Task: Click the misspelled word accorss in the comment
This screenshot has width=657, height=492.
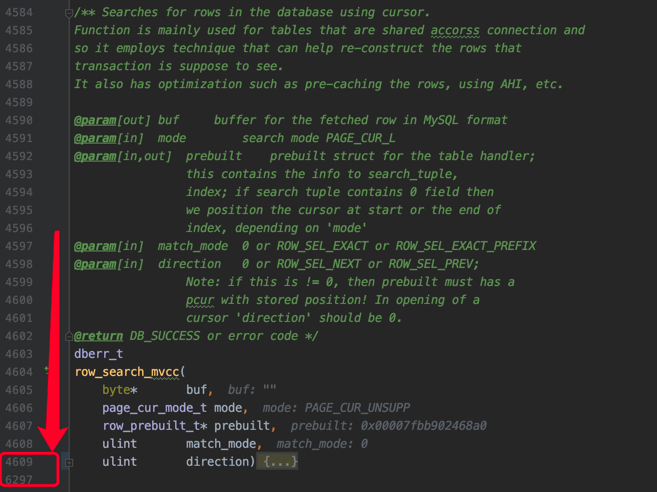Action: pos(455,31)
